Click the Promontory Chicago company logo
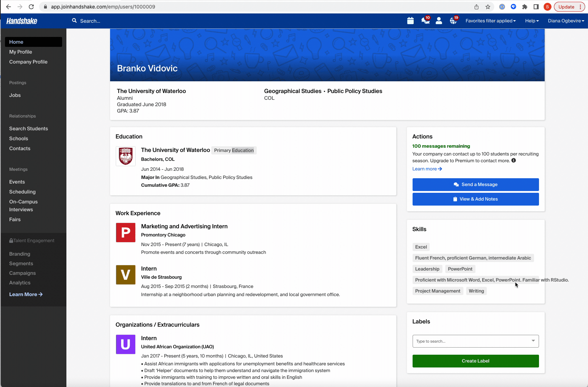 pos(125,233)
